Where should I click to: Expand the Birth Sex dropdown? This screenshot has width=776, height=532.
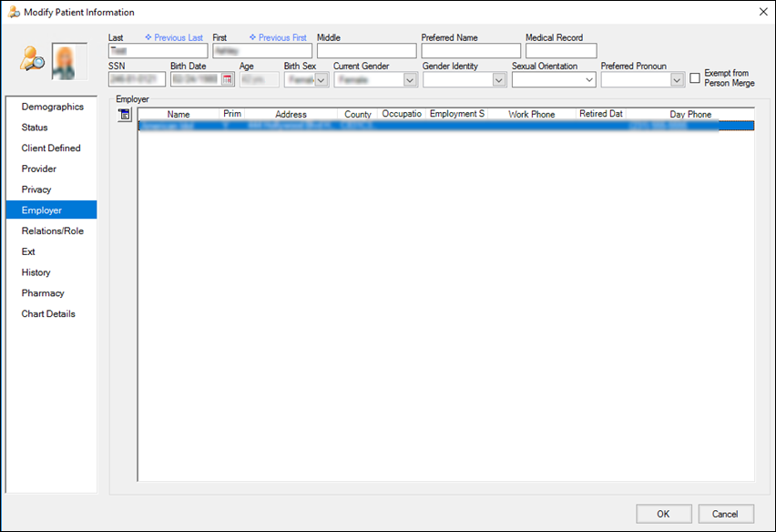pos(322,79)
